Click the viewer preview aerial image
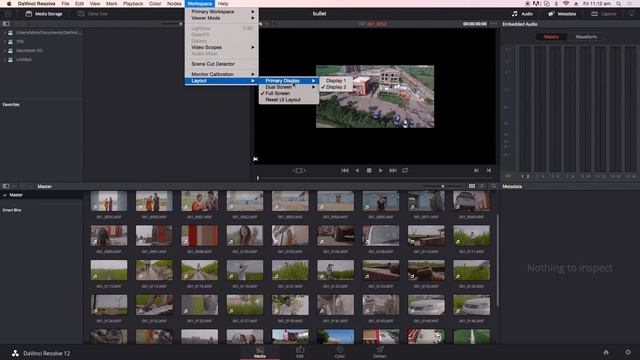The width and height of the screenshot is (640, 360). pos(375,97)
